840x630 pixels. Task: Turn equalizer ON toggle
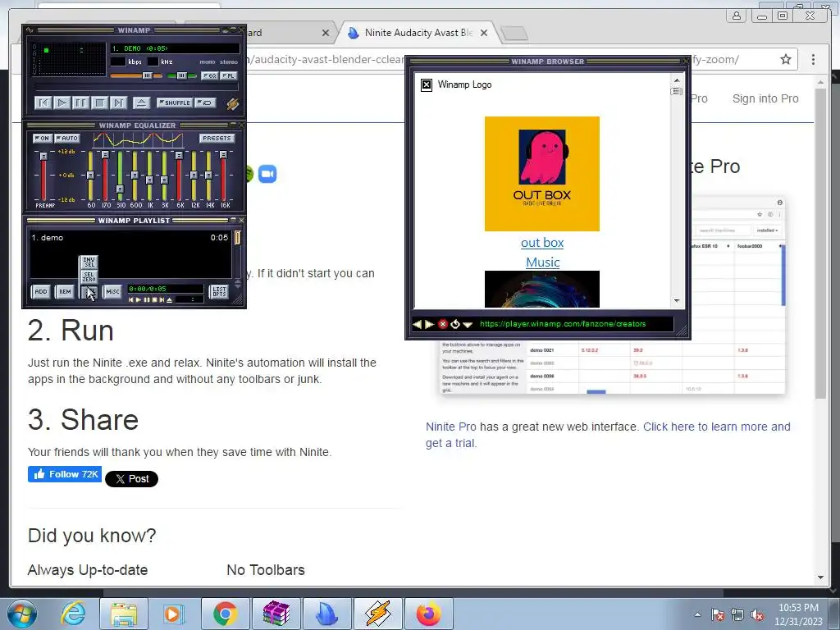[x=43, y=138]
